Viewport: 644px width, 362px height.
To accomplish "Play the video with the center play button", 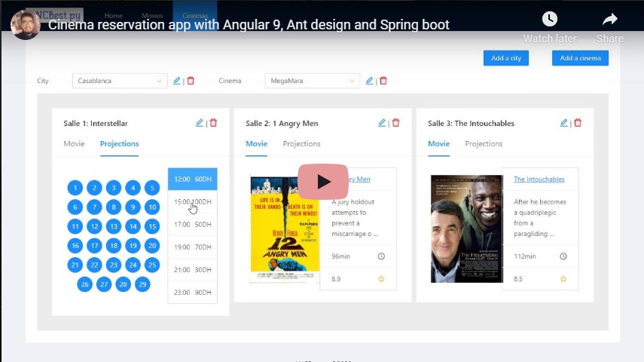I will click(x=323, y=182).
